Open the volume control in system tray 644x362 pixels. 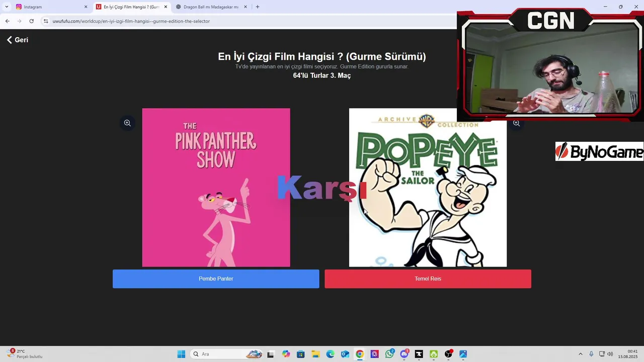click(x=610, y=354)
